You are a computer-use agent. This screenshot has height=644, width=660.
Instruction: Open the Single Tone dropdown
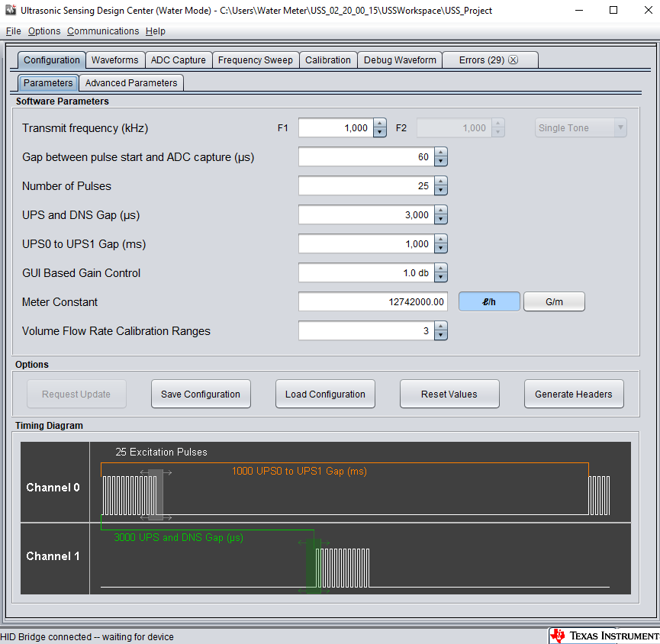pyautogui.click(x=581, y=128)
